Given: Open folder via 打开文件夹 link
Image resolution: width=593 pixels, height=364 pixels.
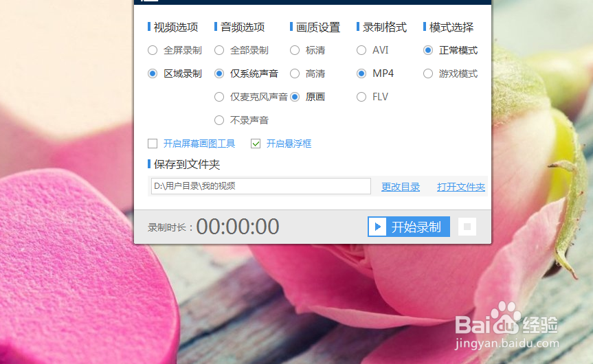Looking at the screenshot, I should point(461,187).
